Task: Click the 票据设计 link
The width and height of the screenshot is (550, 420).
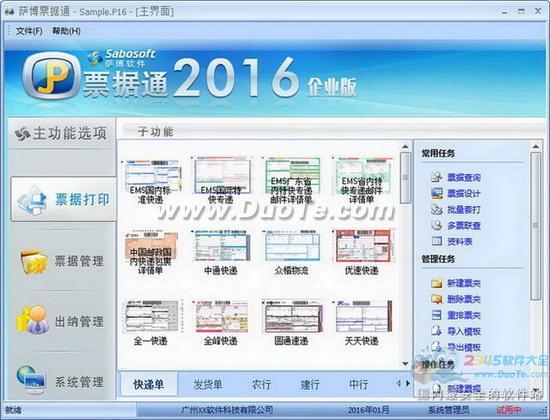Action: pyautogui.click(x=464, y=194)
